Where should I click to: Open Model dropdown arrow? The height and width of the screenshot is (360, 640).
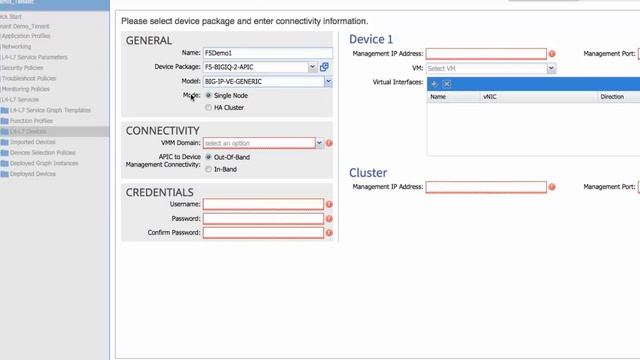(x=328, y=82)
